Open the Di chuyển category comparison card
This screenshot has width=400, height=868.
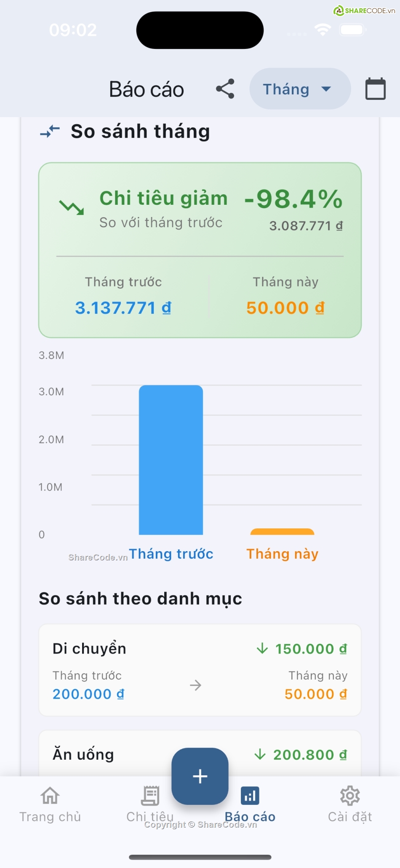coord(200,670)
